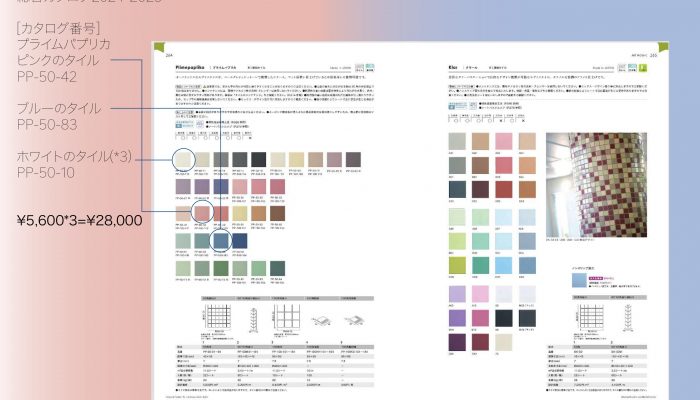The image size is (700, 400).
Task: Select the first tile sheet grid diagram on left page
Action: click(x=217, y=318)
